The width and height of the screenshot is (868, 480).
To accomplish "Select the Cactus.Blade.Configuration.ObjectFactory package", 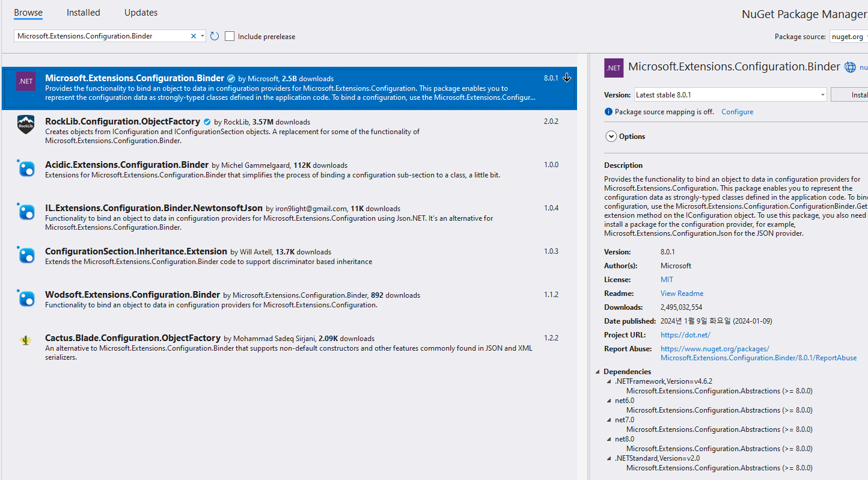I will 289,348.
